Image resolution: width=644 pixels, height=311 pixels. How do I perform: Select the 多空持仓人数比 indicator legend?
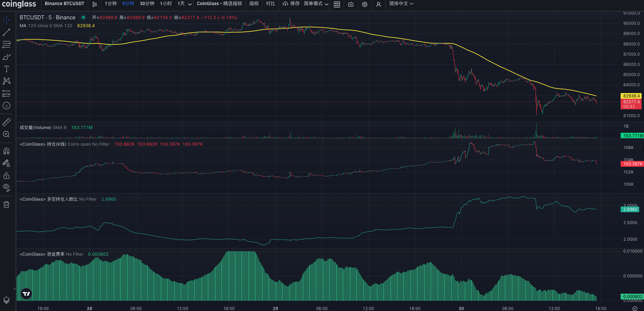(58, 199)
